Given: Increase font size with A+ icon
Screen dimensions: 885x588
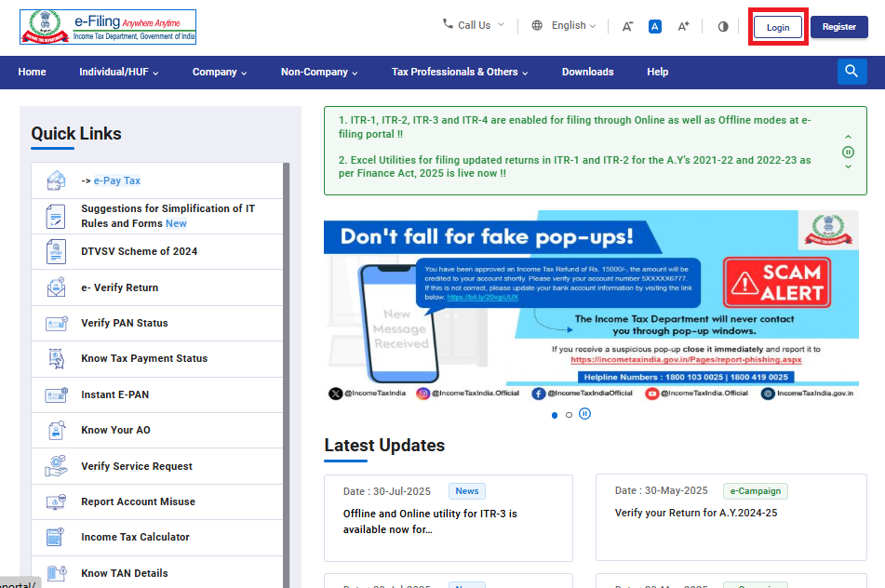Looking at the screenshot, I should click(683, 26).
